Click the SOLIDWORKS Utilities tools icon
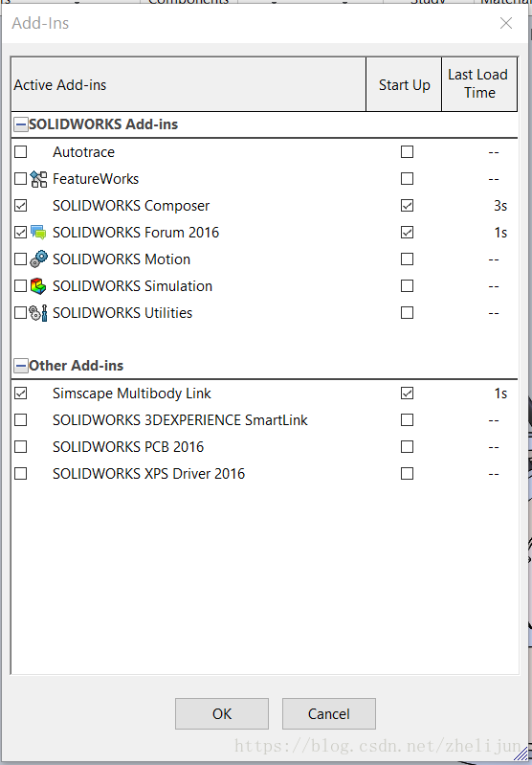This screenshot has width=532, height=765. [x=38, y=313]
